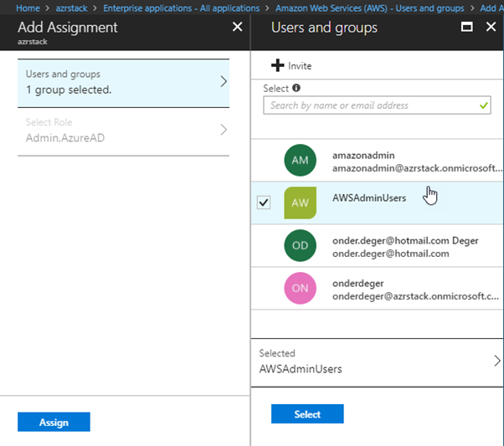Click the ON avatar for onderdeger
This screenshot has height=446, width=504.
pyautogui.click(x=300, y=288)
